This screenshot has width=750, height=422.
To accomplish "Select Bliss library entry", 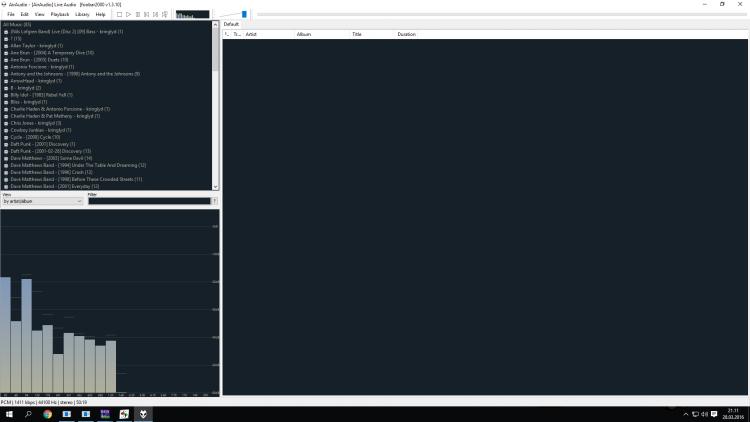I will tap(29, 102).
